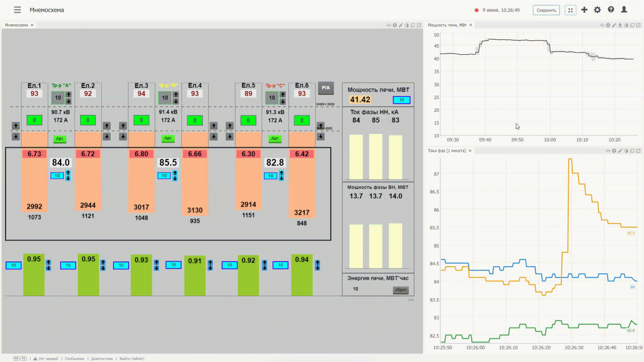Reset furnace energy with сброс button
The height and width of the screenshot is (362, 644).
click(x=401, y=290)
